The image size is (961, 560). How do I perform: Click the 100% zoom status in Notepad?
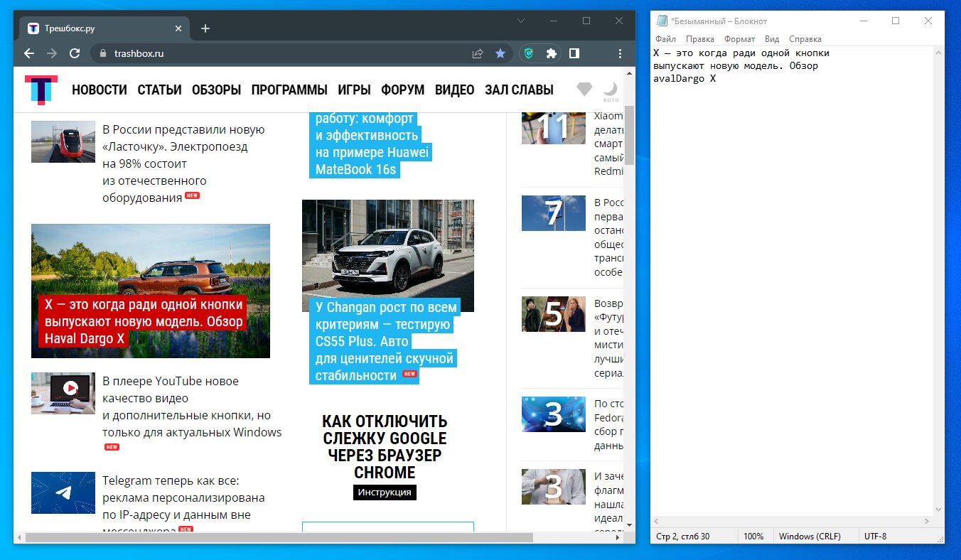click(753, 537)
